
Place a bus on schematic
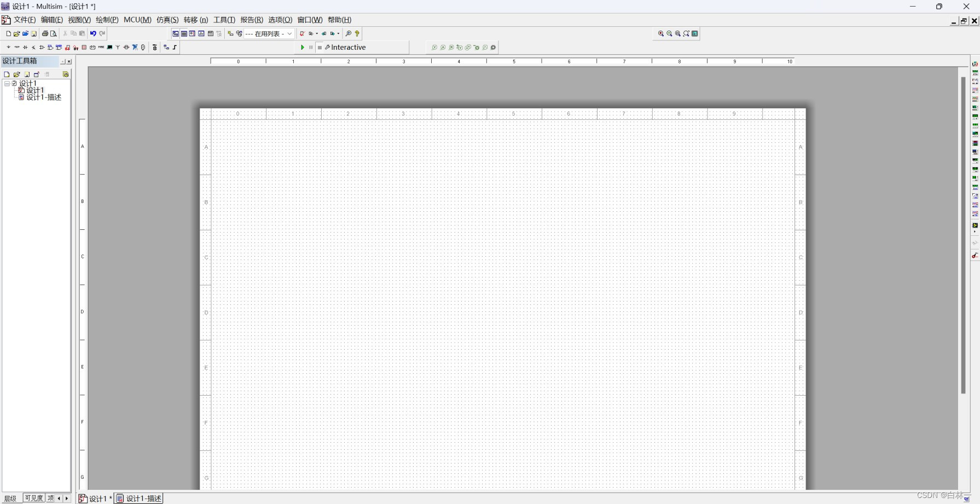coord(175,47)
